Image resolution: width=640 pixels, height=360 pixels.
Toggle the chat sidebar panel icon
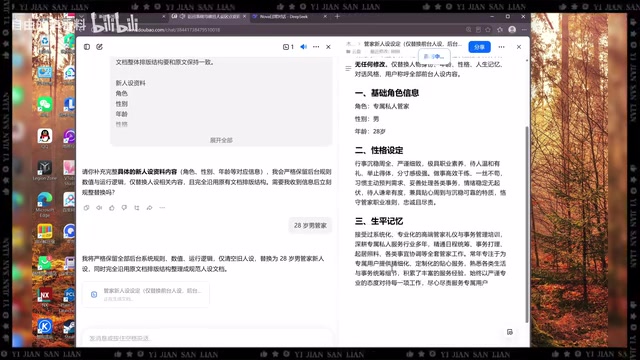point(87,47)
